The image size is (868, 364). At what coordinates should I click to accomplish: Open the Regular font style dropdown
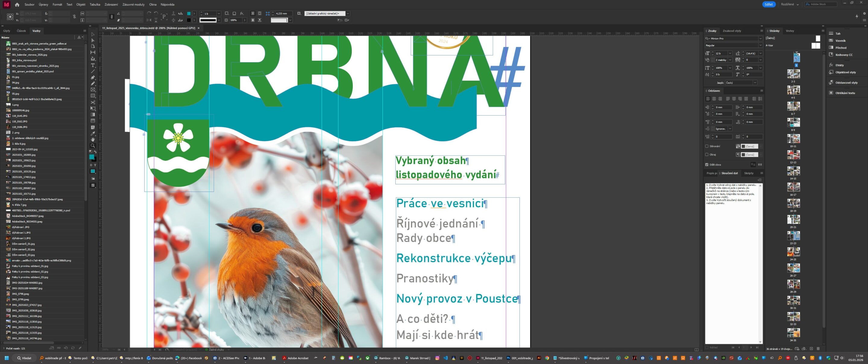(x=760, y=45)
